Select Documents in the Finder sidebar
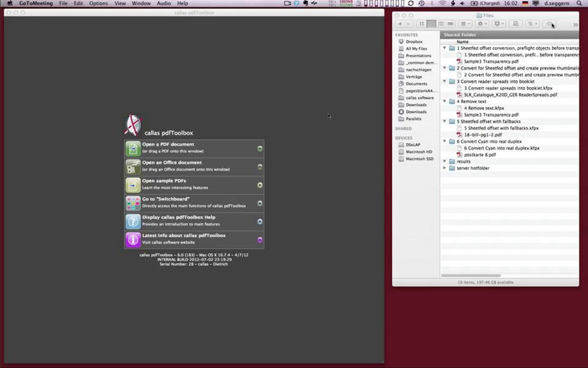The width and height of the screenshot is (588, 368). tap(416, 84)
